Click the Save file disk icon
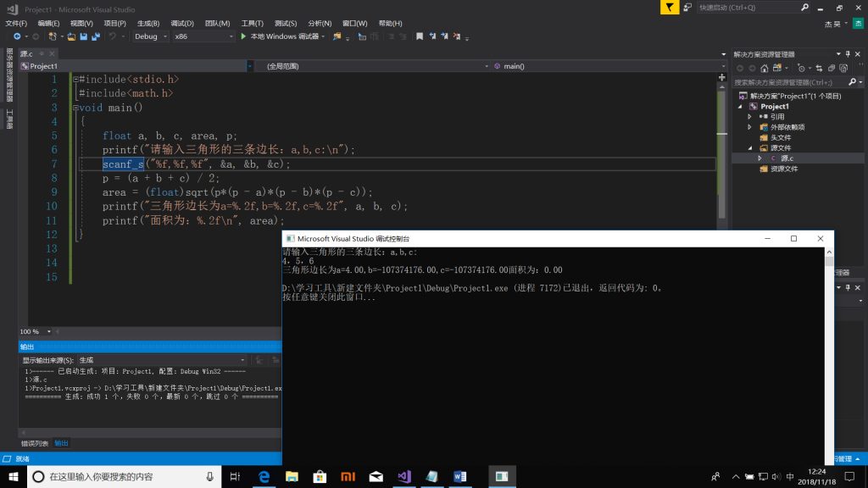The image size is (868, 488). (84, 36)
